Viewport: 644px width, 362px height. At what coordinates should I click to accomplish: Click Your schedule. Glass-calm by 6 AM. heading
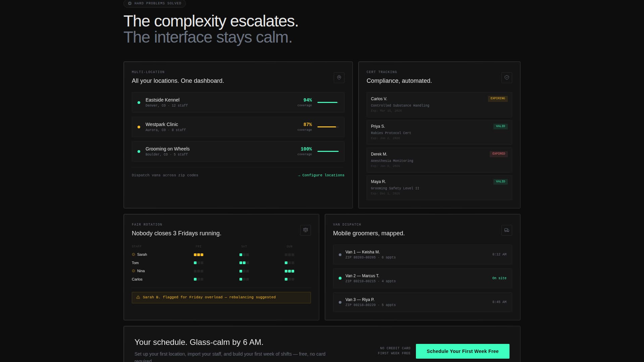[x=199, y=342]
